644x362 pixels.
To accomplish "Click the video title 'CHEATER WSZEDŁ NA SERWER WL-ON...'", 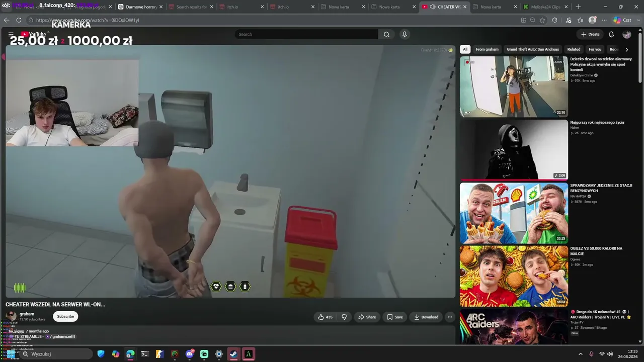I will pyautogui.click(x=55, y=304).
